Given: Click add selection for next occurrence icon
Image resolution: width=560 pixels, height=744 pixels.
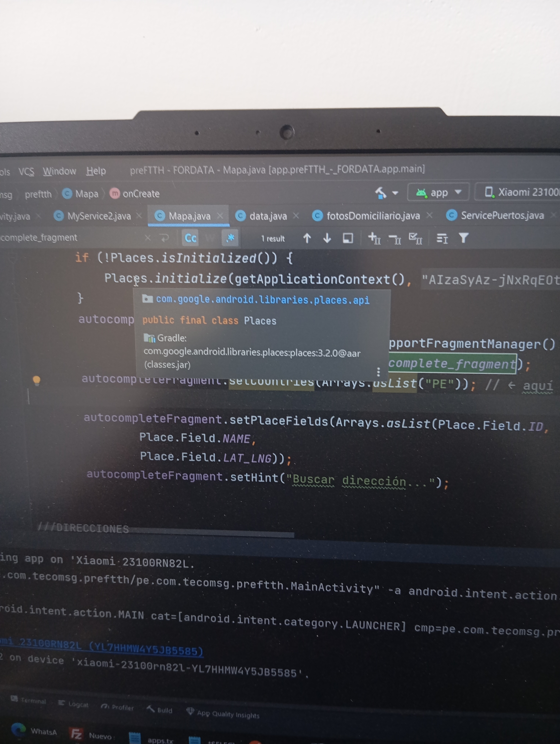Looking at the screenshot, I should 374,239.
